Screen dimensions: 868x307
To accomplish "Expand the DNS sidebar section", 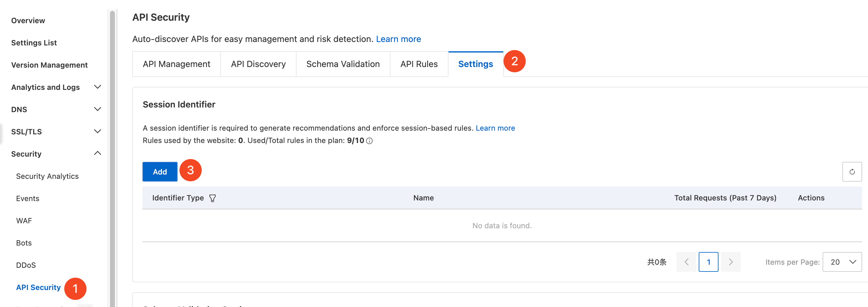I will pyautogui.click(x=97, y=109).
